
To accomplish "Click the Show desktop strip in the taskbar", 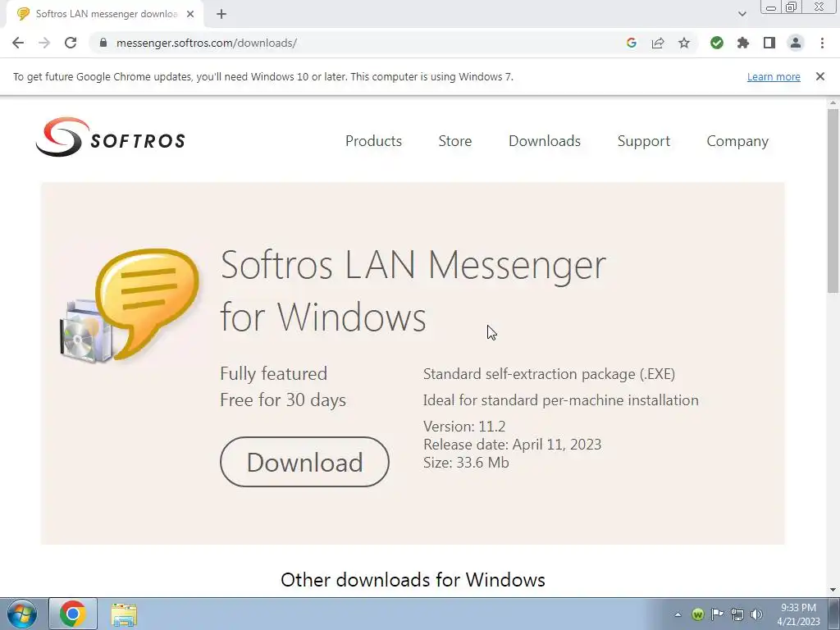I will [x=834, y=614].
